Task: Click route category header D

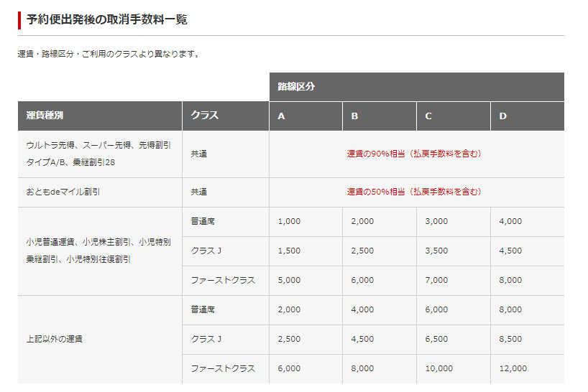Action: pos(527,116)
